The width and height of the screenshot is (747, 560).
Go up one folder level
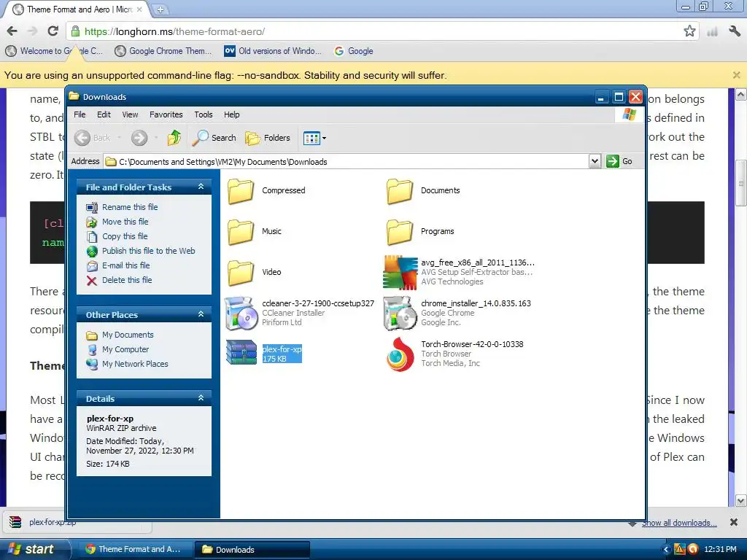click(174, 138)
